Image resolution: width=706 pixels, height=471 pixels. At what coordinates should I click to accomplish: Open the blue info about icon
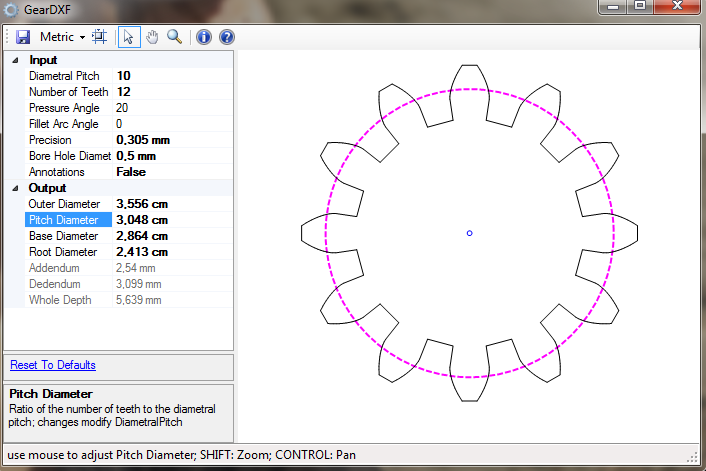coord(204,37)
